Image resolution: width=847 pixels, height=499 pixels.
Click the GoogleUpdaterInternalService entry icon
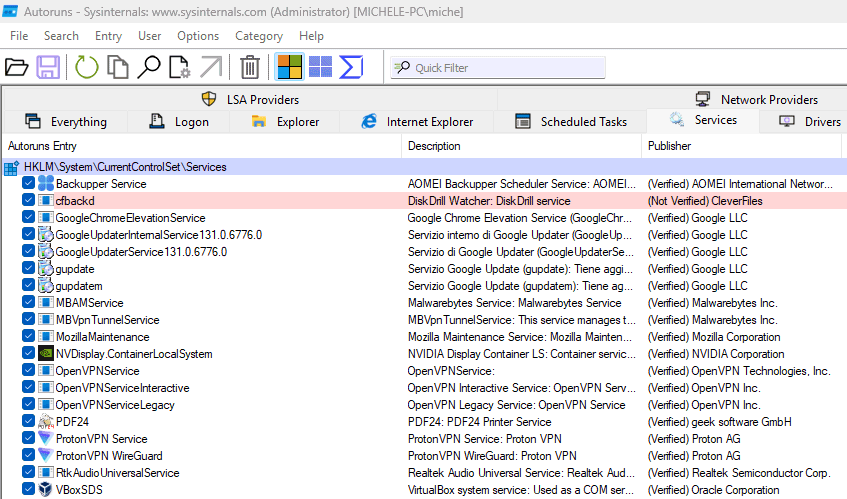[46, 235]
